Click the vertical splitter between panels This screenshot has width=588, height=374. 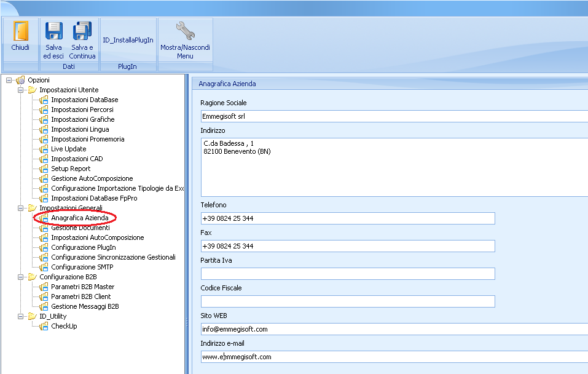(187, 224)
